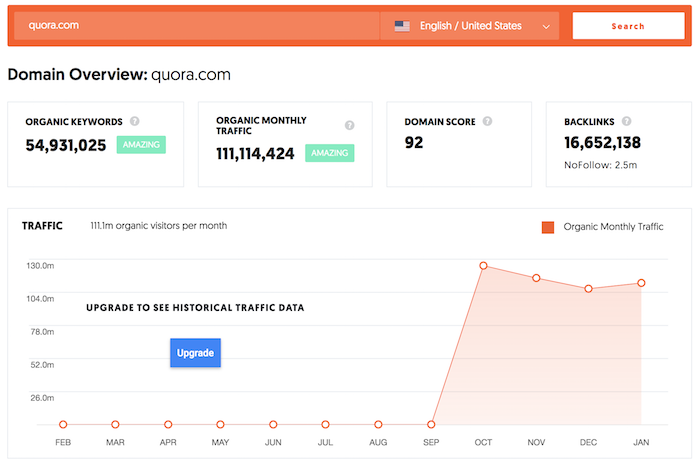
Task: Select the JUL data point on chart
Action: (x=325, y=424)
